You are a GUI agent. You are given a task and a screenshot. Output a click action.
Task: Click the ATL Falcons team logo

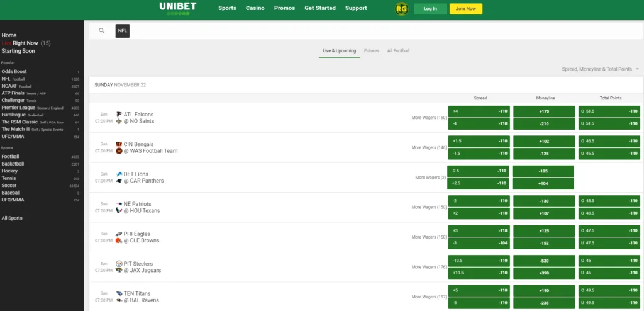click(x=119, y=115)
